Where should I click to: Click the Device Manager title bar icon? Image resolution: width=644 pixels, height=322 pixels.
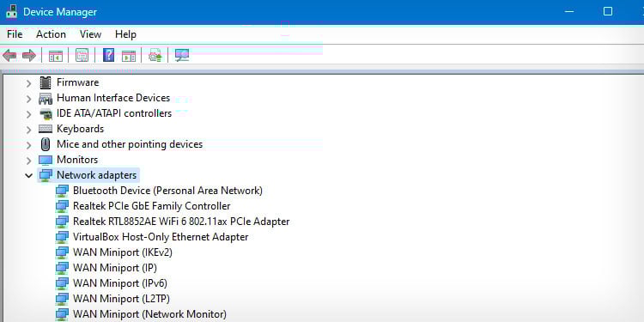[x=11, y=11]
